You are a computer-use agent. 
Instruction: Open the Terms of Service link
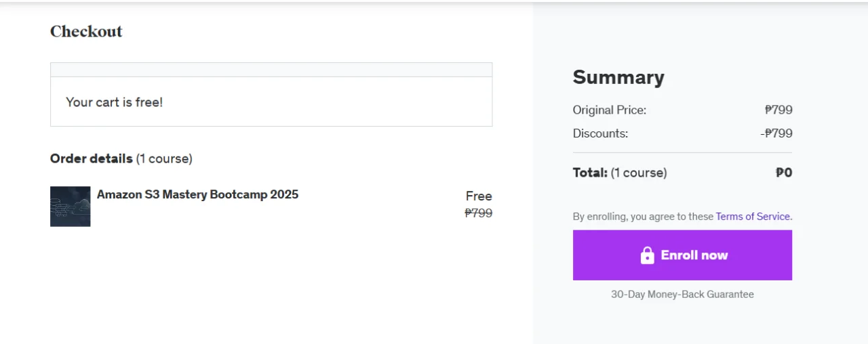tap(753, 217)
